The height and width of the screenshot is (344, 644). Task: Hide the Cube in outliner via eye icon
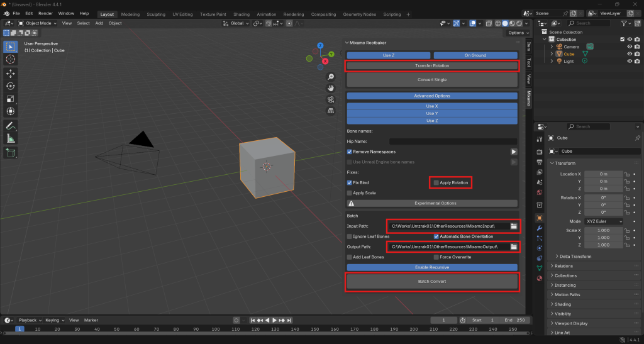630,54
